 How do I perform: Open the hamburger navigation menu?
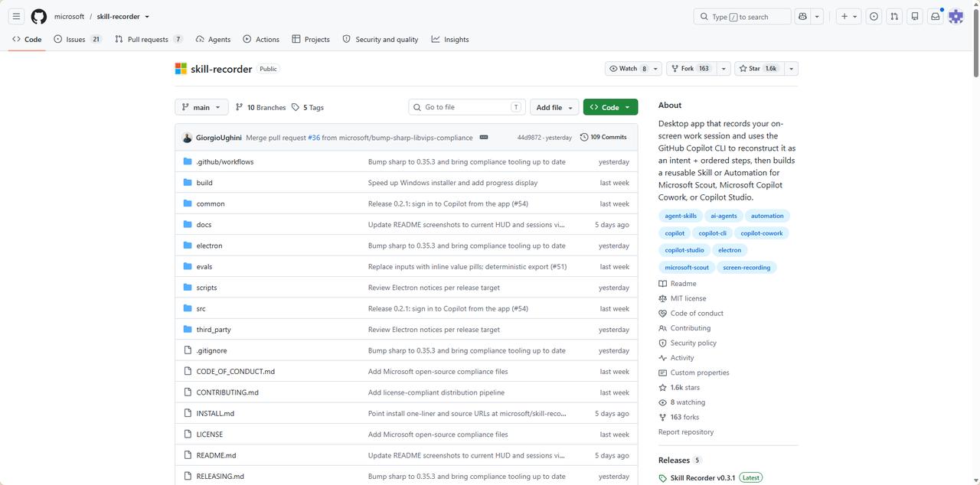16,16
